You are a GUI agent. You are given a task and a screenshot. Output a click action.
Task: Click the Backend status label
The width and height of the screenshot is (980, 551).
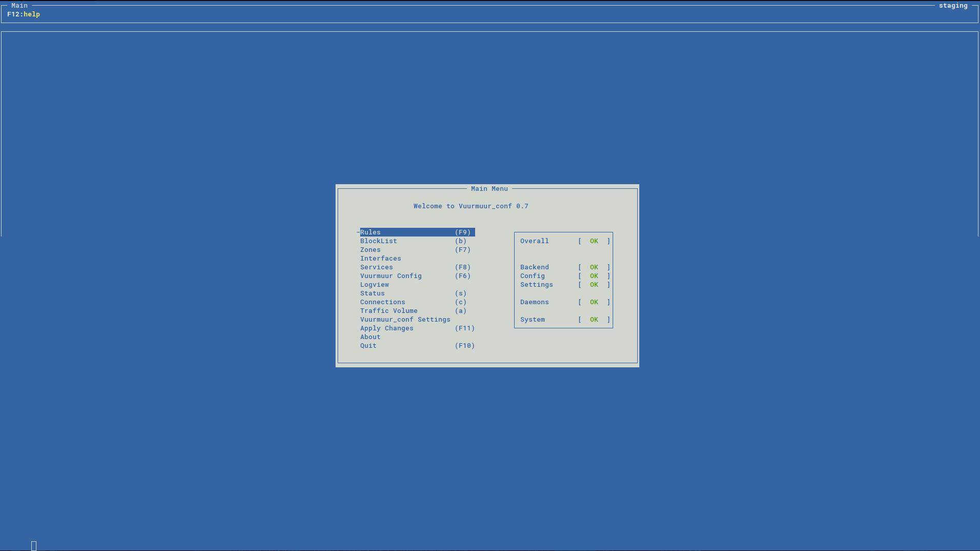(535, 267)
